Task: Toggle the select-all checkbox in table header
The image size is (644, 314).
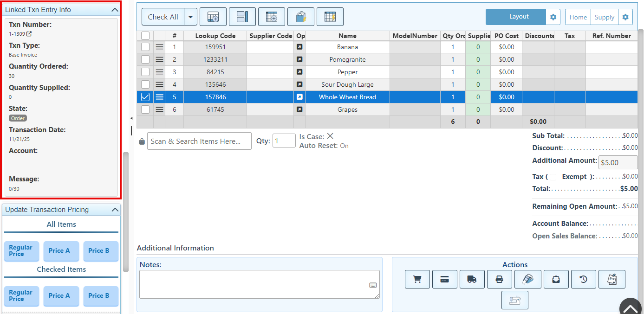Action: pos(145,36)
